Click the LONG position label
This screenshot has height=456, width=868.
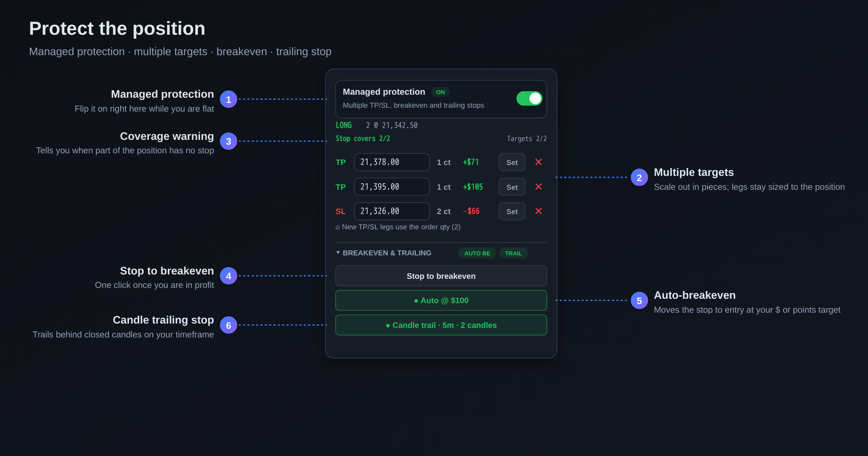tap(344, 125)
